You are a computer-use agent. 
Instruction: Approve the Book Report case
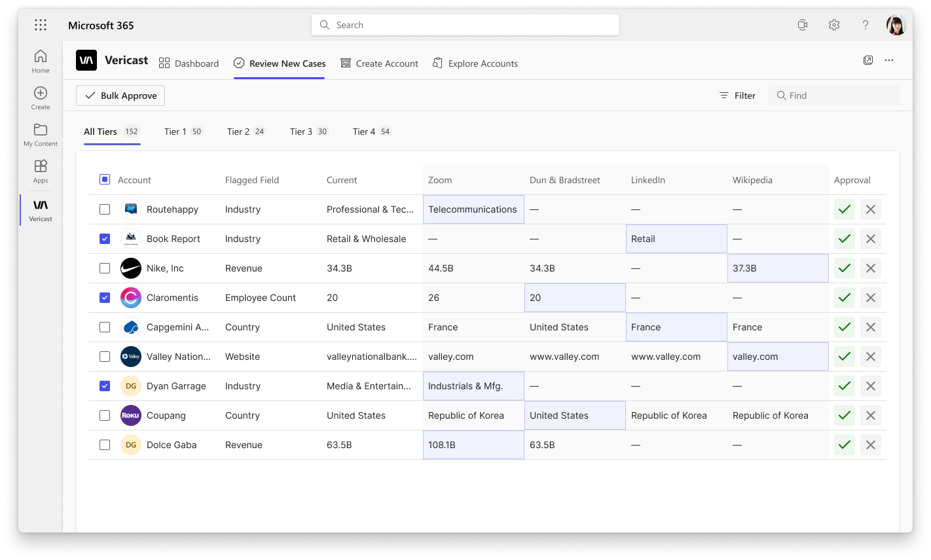tap(845, 239)
